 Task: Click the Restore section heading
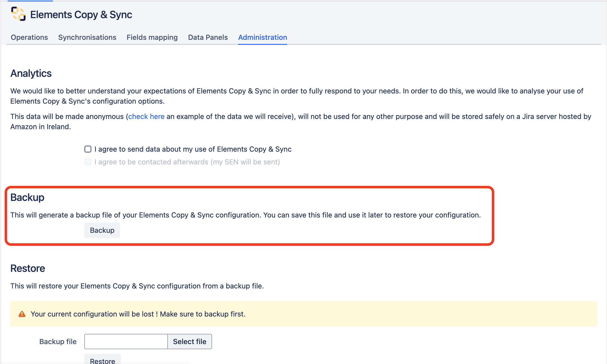(x=28, y=268)
